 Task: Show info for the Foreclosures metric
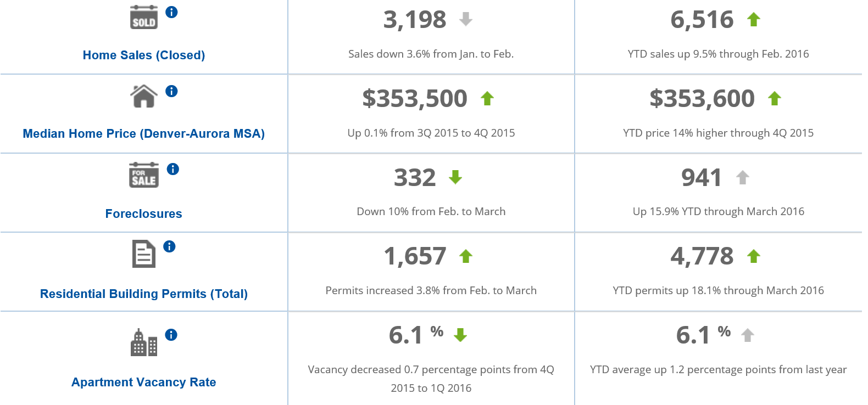point(173,169)
